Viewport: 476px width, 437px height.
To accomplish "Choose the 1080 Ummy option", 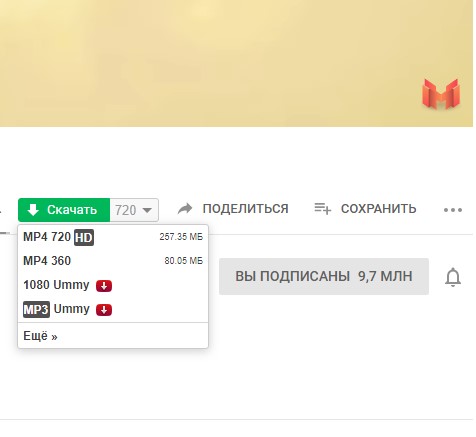I will pos(113,285).
